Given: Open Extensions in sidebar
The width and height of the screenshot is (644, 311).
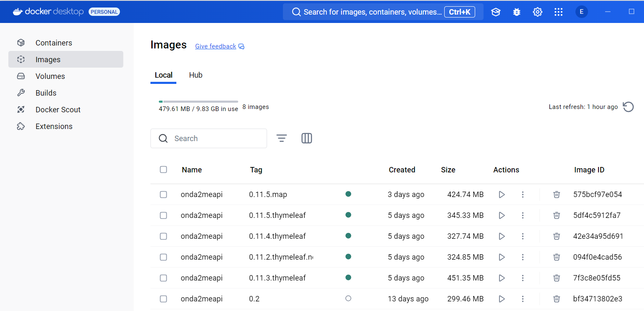Looking at the screenshot, I should coord(66,126).
